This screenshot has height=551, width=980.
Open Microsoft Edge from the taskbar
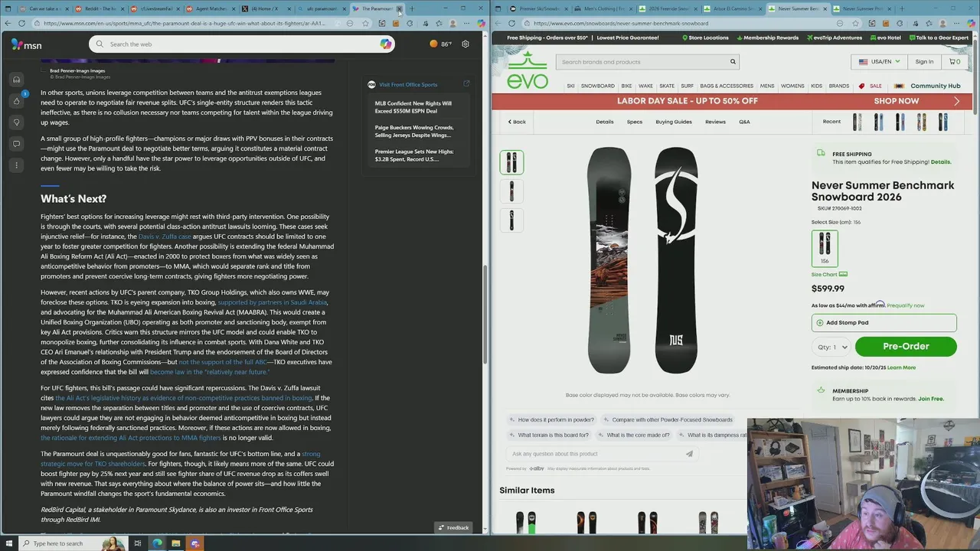click(x=157, y=543)
